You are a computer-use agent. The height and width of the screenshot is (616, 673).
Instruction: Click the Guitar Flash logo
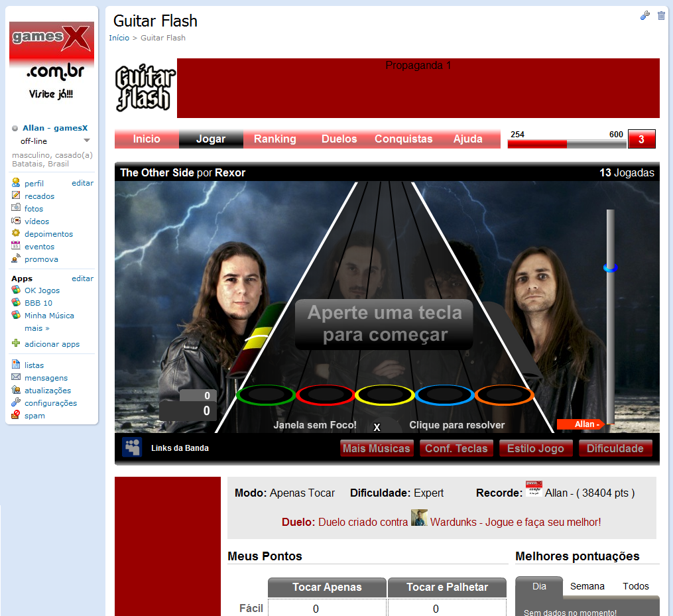(x=145, y=88)
